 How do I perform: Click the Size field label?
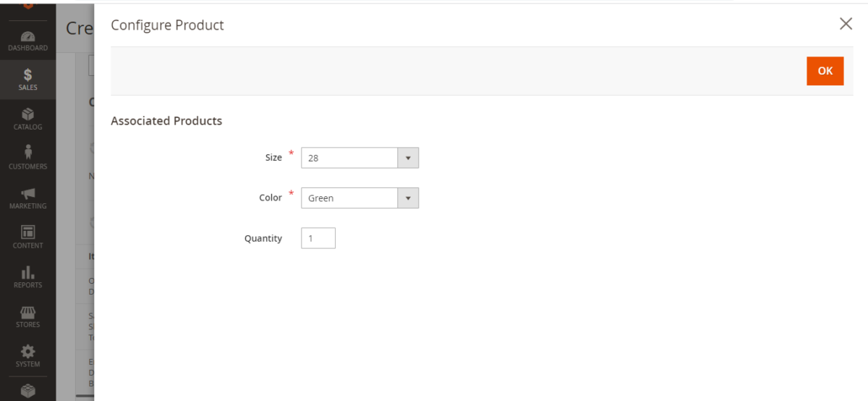pyautogui.click(x=273, y=157)
